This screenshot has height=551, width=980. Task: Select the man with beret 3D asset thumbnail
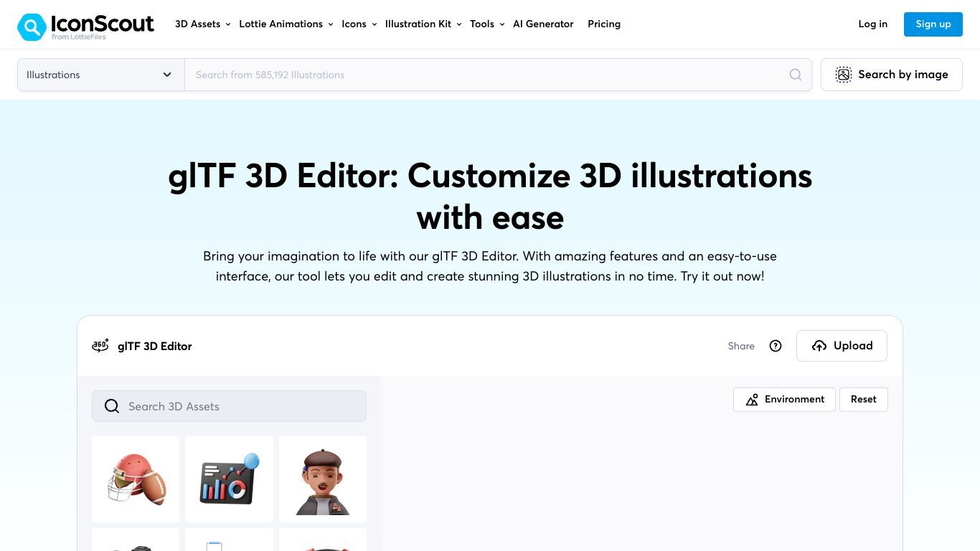pos(323,479)
